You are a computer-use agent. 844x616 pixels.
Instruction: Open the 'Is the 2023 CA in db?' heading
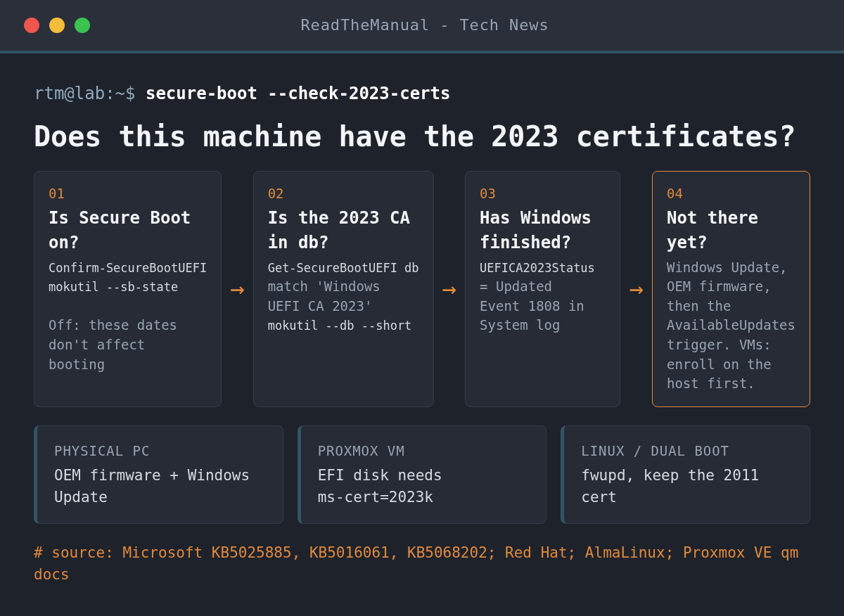pos(338,230)
